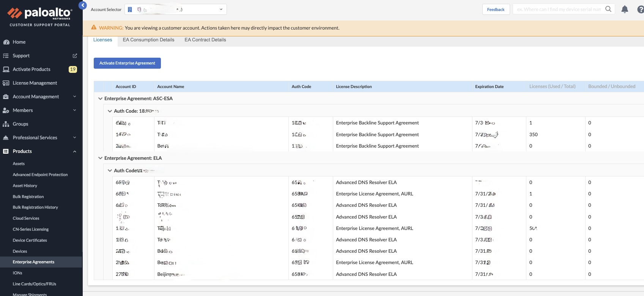Click the search magnifier icon
644x296 pixels.
[x=608, y=9]
